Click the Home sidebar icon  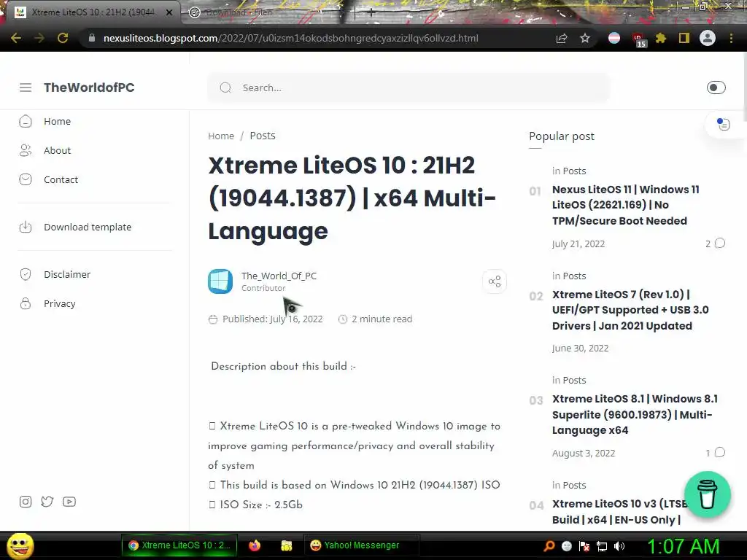click(x=26, y=122)
